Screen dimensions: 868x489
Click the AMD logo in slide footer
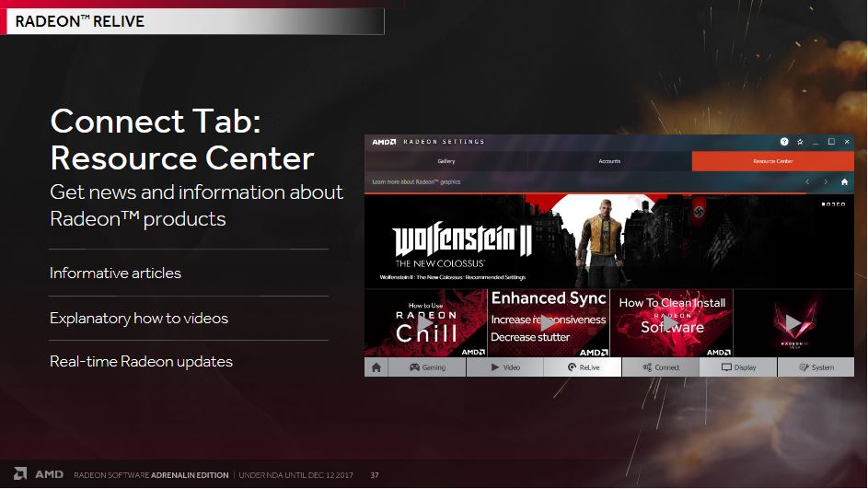coord(38,474)
